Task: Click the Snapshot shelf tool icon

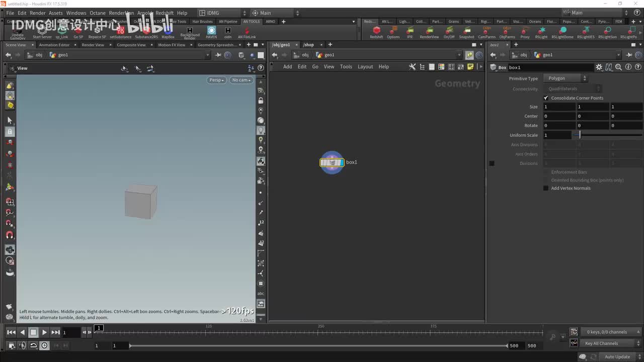Action: [466, 30]
